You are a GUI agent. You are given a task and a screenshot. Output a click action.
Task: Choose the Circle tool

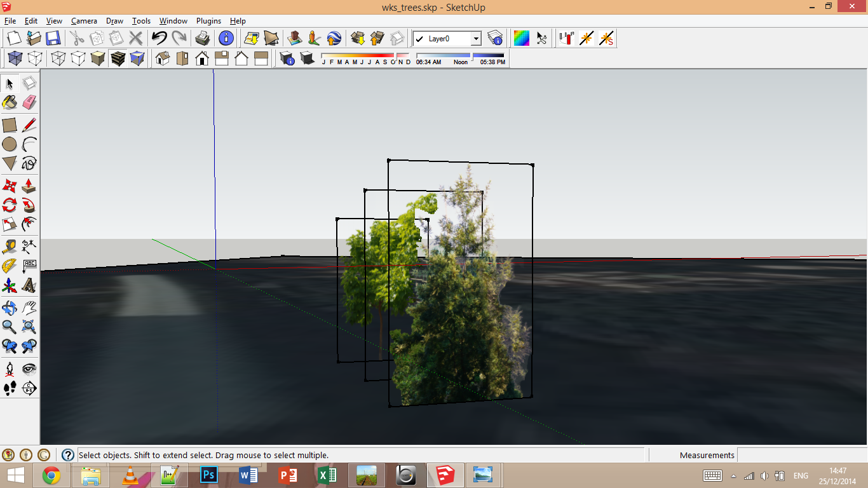pyautogui.click(x=10, y=144)
